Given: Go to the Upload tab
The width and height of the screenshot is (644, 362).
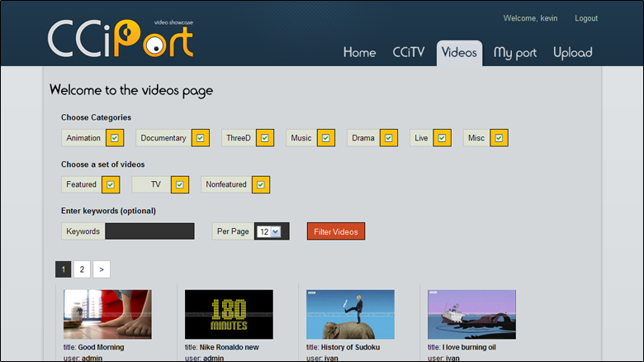Looking at the screenshot, I should tap(572, 53).
